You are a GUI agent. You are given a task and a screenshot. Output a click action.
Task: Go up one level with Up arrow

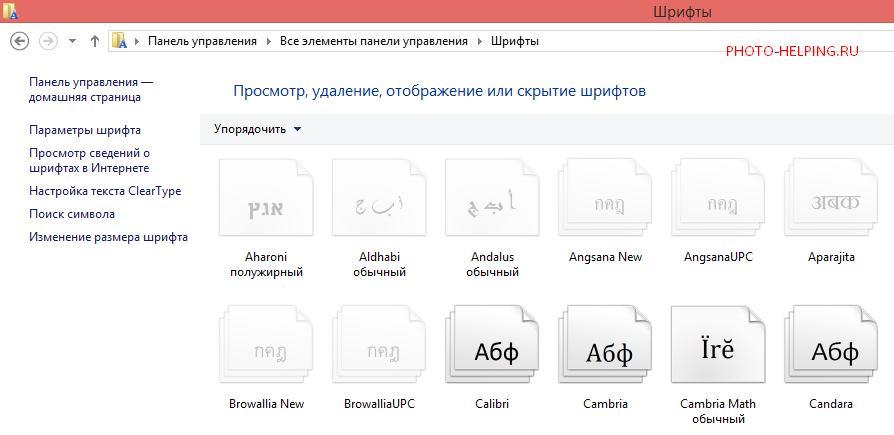click(95, 41)
